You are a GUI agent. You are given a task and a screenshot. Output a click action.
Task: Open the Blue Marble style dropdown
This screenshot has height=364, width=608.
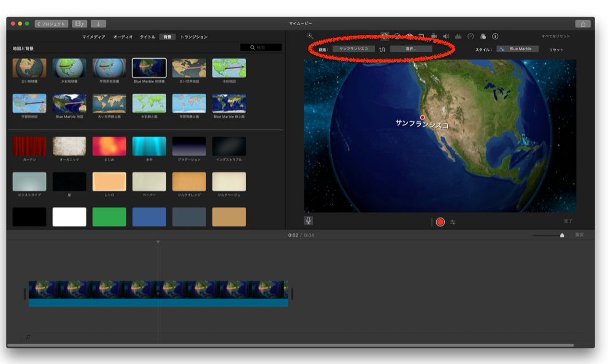tap(517, 49)
